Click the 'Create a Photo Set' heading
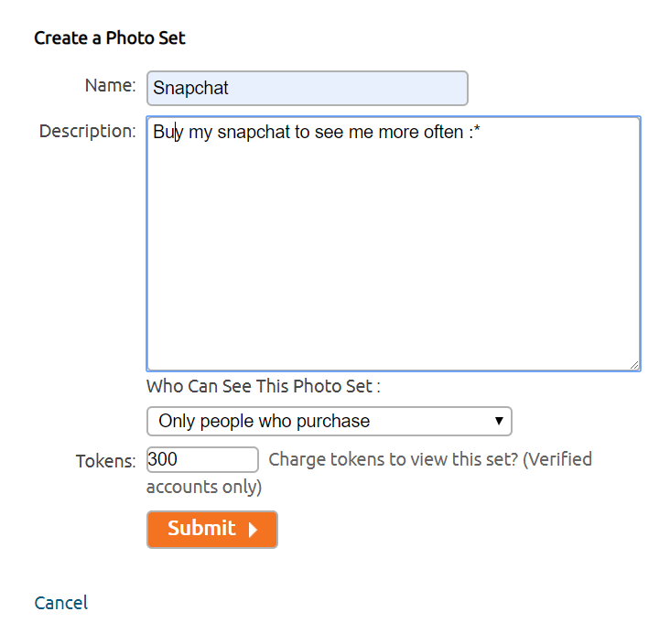This screenshot has height=644, width=670. point(110,38)
